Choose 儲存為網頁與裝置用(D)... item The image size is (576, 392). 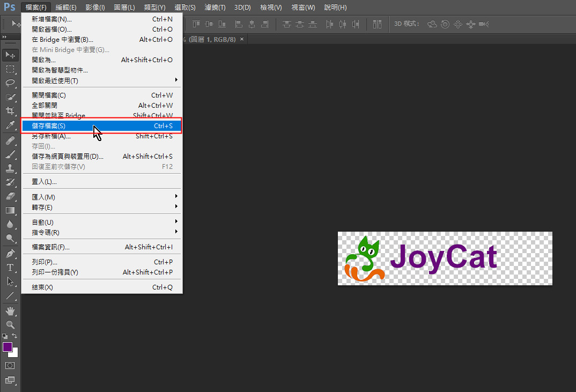coord(102,157)
